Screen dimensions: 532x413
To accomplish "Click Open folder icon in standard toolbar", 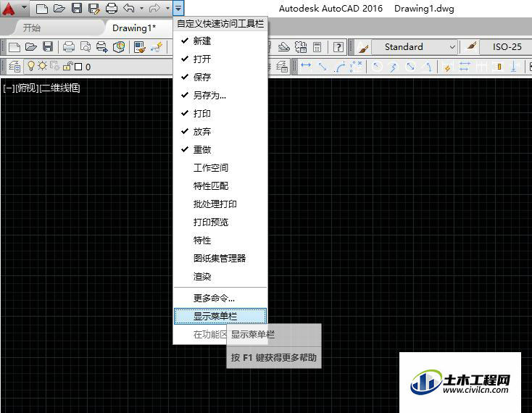I will (x=31, y=47).
